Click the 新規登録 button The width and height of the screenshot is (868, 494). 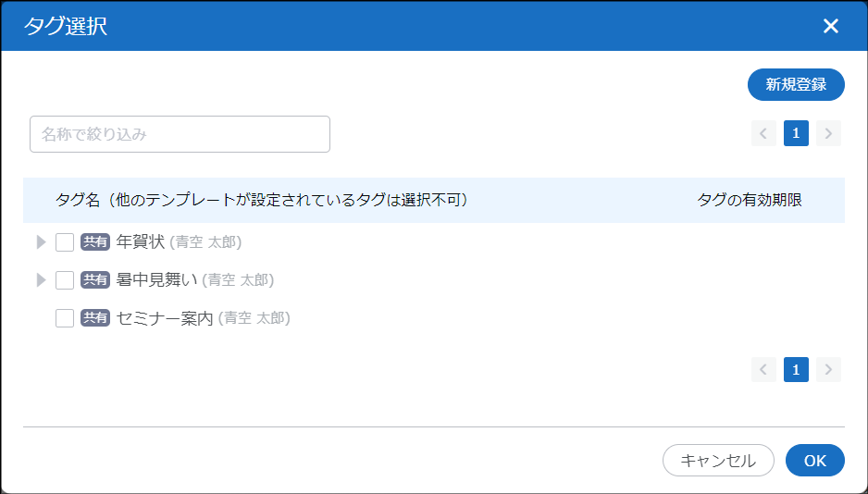tap(796, 84)
